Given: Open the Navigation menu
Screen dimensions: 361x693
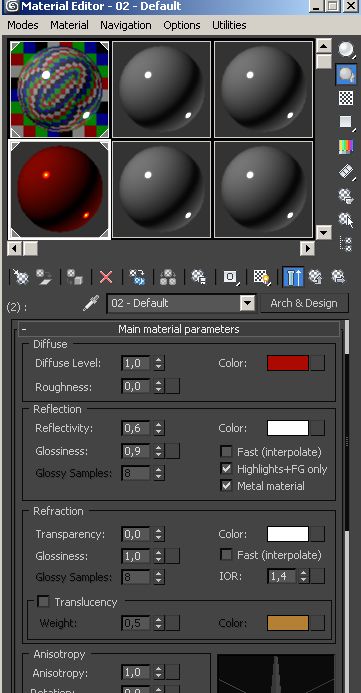Looking at the screenshot, I should point(126,25).
